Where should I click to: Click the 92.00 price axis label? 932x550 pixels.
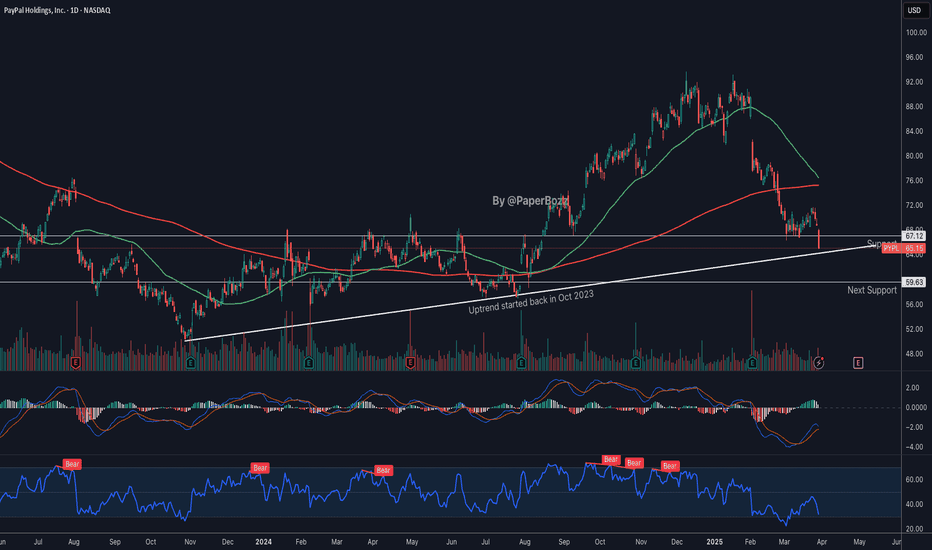point(914,82)
